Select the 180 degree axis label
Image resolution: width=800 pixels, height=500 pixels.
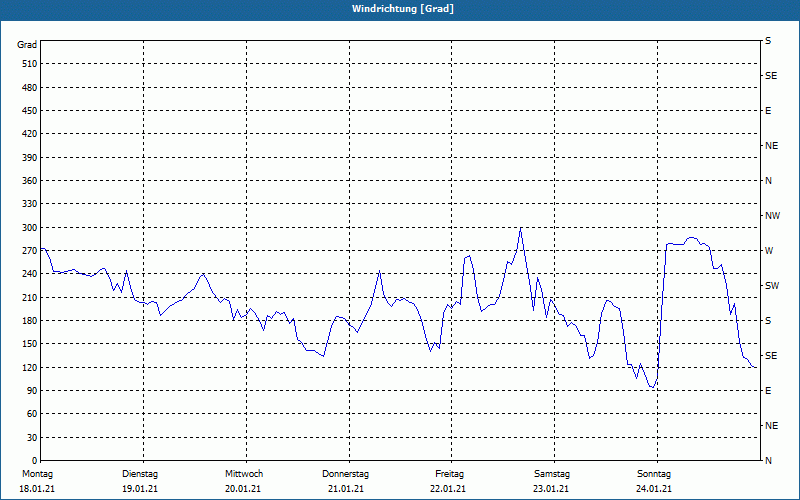pos(29,321)
